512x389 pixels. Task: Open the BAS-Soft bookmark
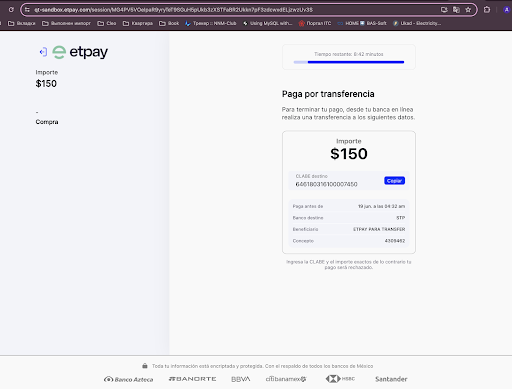coord(373,23)
